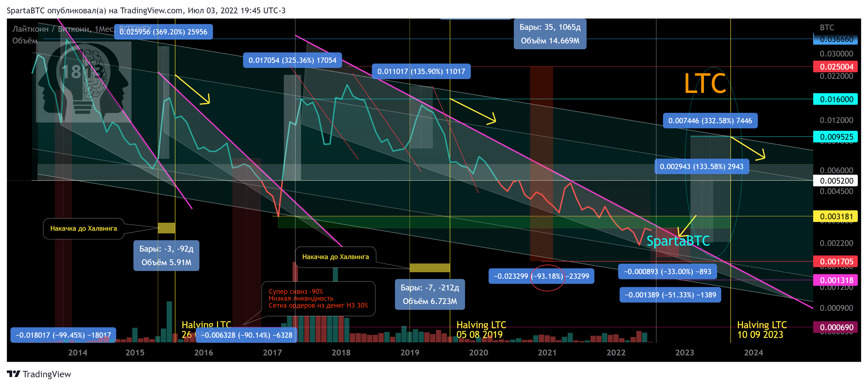Click 'Бары: 35, 1065д' info box

[550, 34]
